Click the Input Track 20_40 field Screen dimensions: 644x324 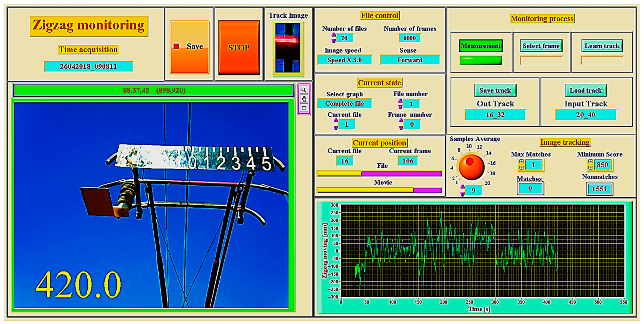(x=586, y=115)
